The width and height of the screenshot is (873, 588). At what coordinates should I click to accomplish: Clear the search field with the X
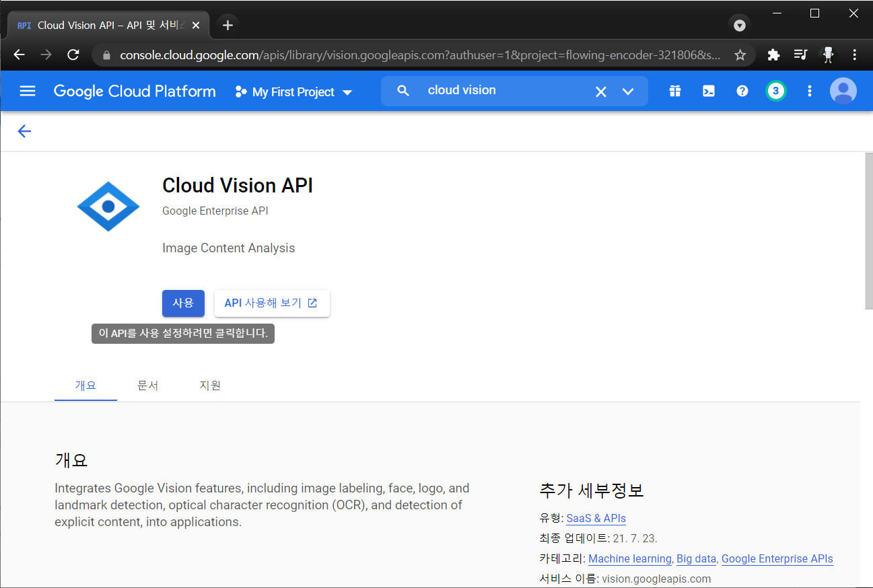click(x=600, y=91)
